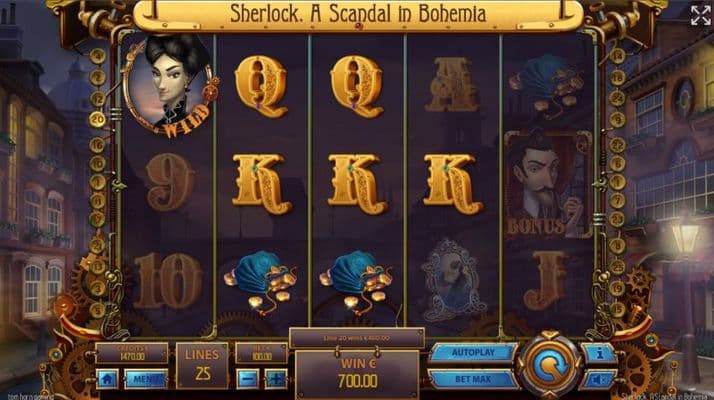This screenshot has height=400, width=714.
Task: Decrease the bet with minus button
Action: 248,379
